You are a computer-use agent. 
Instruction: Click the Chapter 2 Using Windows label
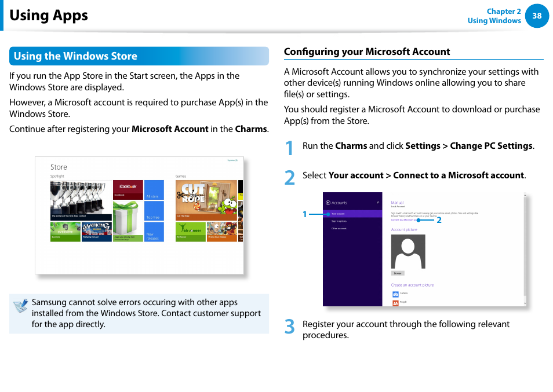coord(494,16)
